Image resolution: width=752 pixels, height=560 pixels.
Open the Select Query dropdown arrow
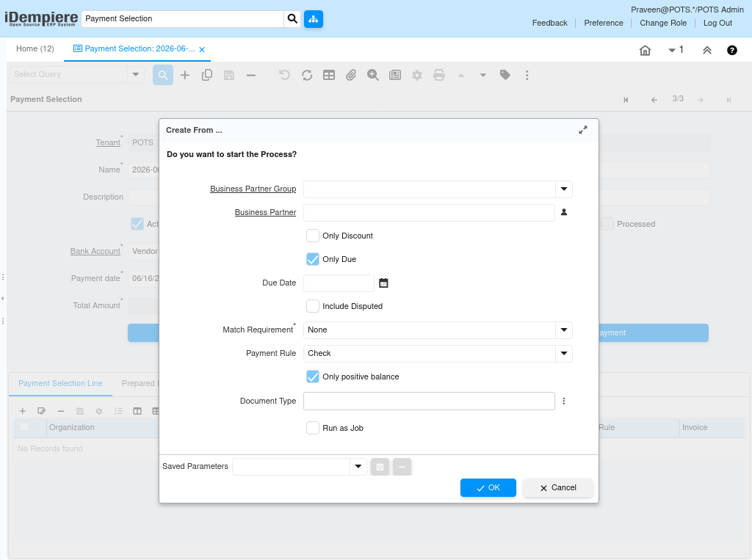point(136,75)
